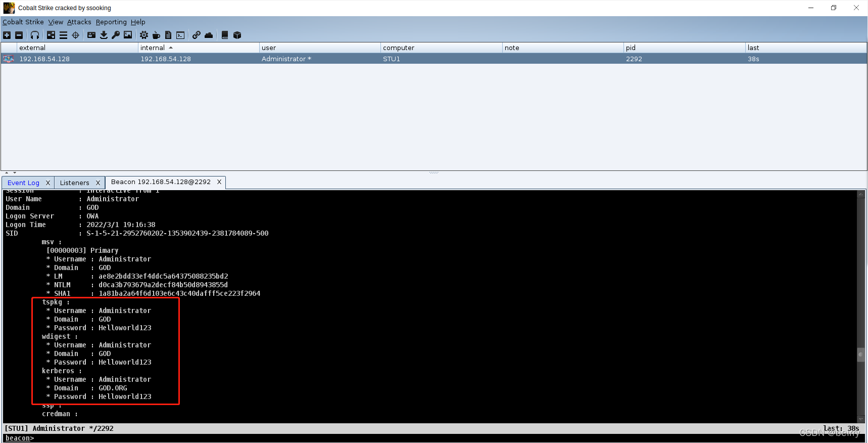
Task: Open scripted web delivery terminal icon
Action: click(180, 35)
